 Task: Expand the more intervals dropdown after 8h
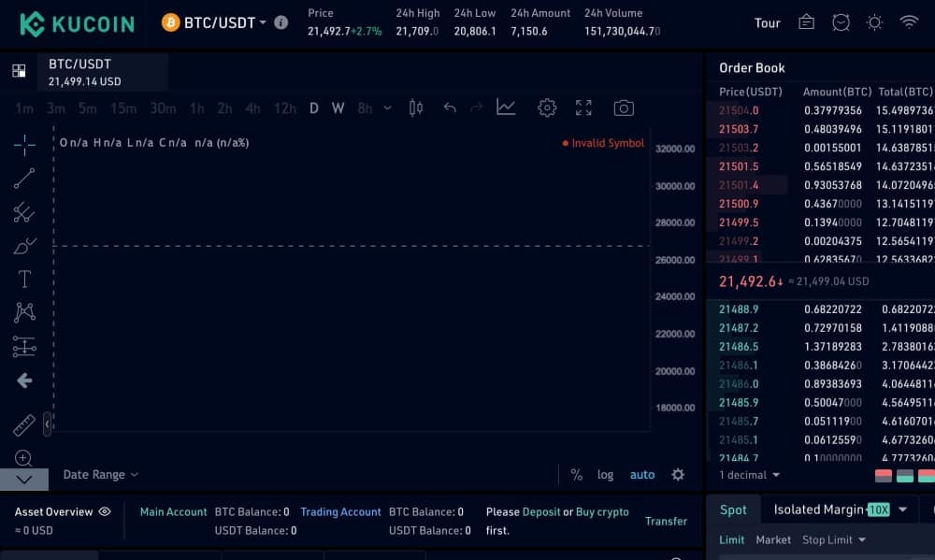388,108
